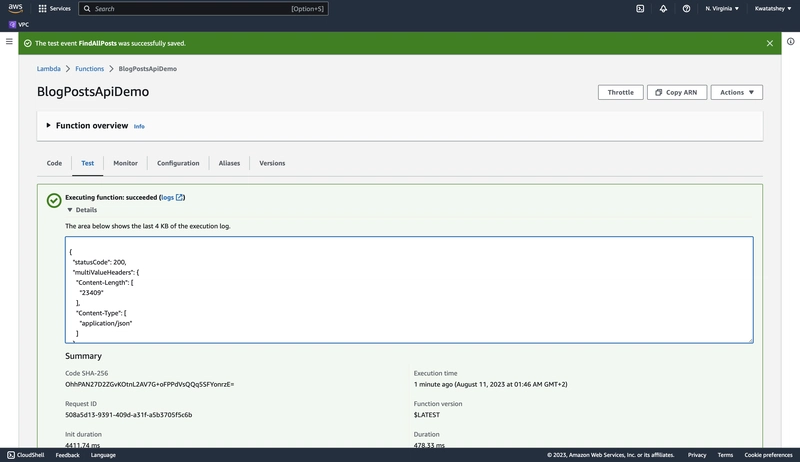Click the green success check icon in banner
Image resolution: width=800 pixels, height=462 pixels.
[28, 43]
